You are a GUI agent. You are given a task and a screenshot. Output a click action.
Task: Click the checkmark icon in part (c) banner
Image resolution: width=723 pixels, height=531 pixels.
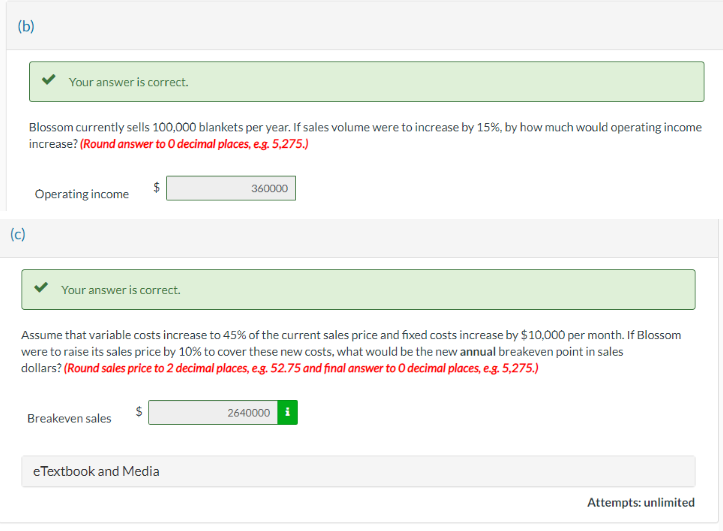click(x=41, y=287)
